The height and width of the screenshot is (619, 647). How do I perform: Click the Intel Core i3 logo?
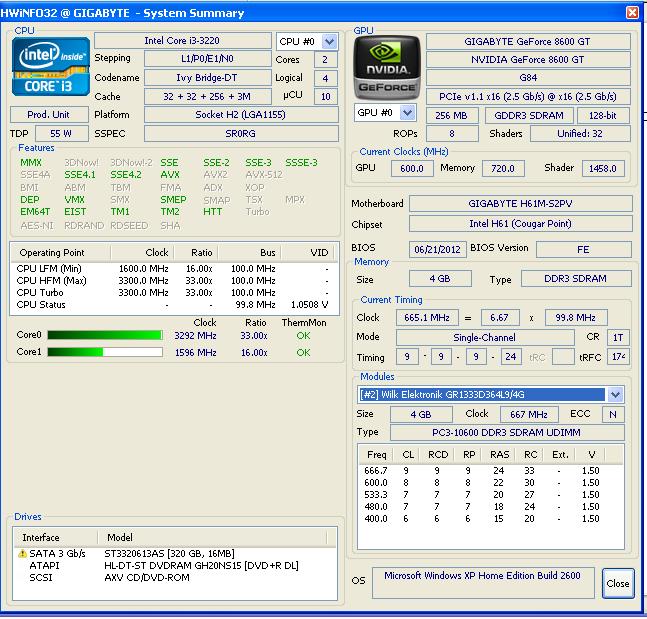click(x=51, y=67)
